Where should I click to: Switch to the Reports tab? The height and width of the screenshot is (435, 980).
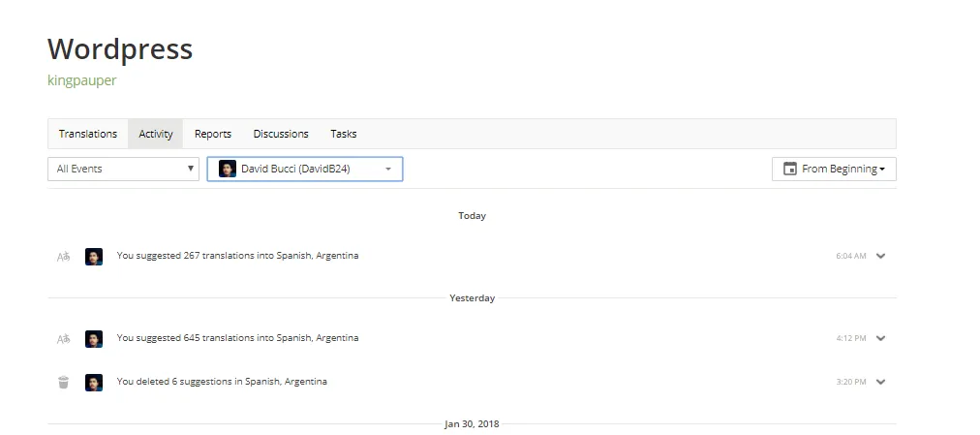pyautogui.click(x=212, y=134)
